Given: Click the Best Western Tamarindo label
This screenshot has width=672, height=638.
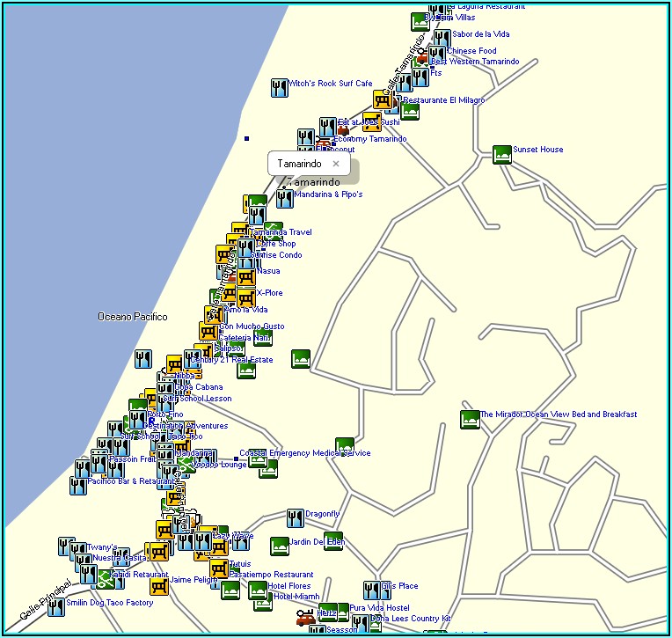Looking at the screenshot, I should (x=474, y=62).
